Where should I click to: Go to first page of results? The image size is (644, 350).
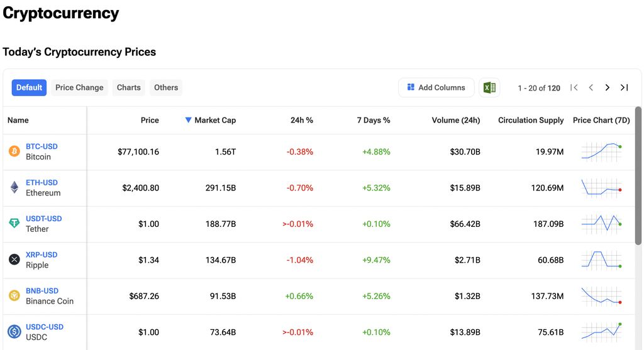point(574,87)
